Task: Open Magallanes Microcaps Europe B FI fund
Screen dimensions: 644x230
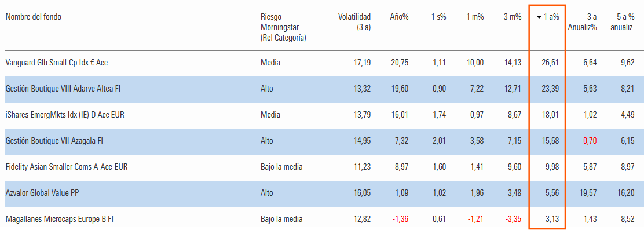Action: (59, 219)
